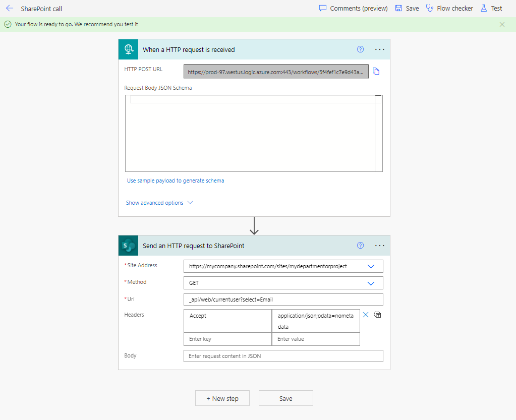The image size is (516, 420).
Task: Open the Method dropdown showing GET
Action: pos(371,283)
